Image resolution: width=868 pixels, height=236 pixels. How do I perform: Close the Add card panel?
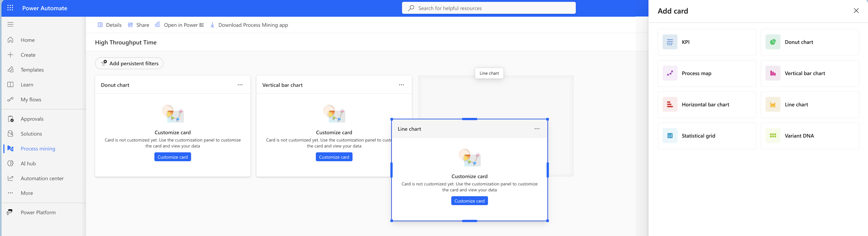coord(856,11)
